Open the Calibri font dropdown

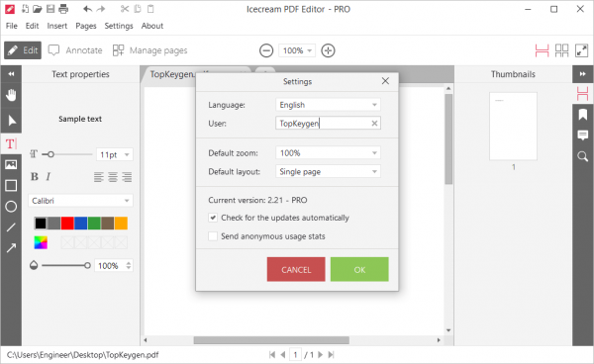pos(81,201)
